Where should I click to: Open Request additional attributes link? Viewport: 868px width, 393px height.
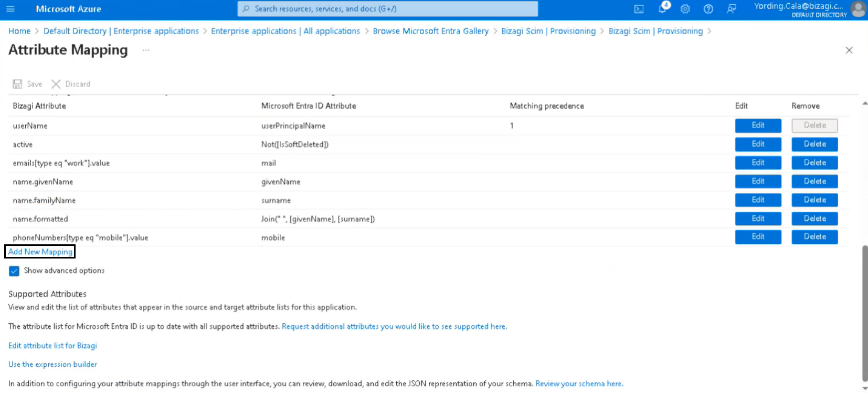(394, 326)
